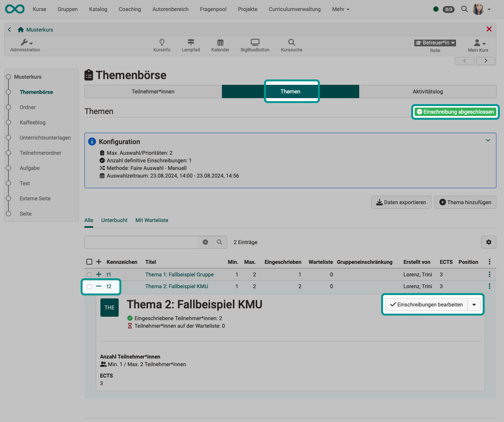Open the Betreuer*in role dropdown
504x422 pixels.
(435, 43)
